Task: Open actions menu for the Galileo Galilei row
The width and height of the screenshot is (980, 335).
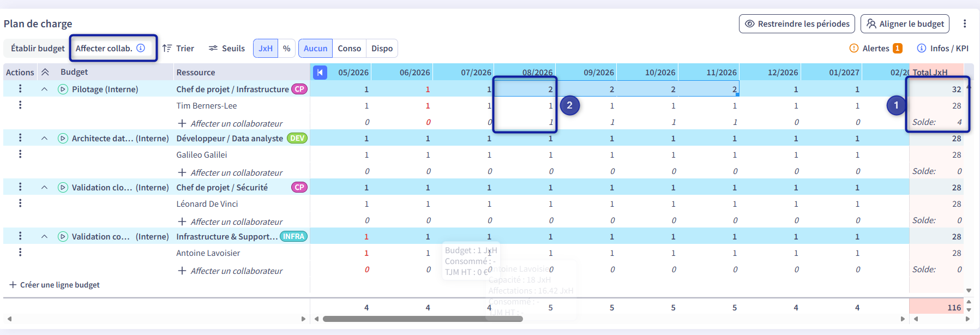Action: [20, 154]
